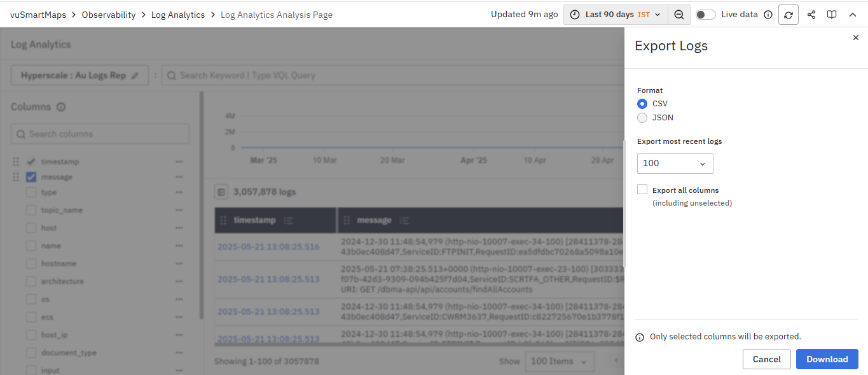The width and height of the screenshot is (868, 375).
Task: Click the refresh icon in the top bar
Action: (x=789, y=15)
